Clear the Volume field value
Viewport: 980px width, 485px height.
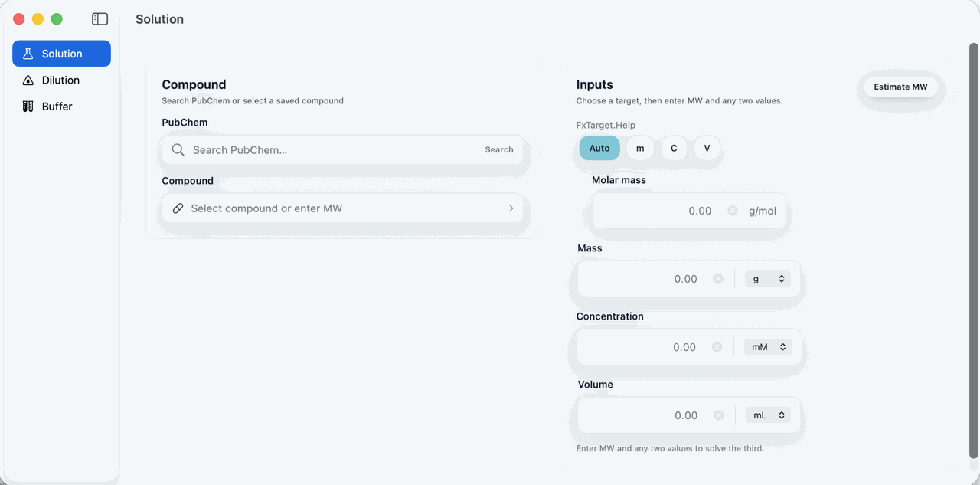tap(718, 415)
